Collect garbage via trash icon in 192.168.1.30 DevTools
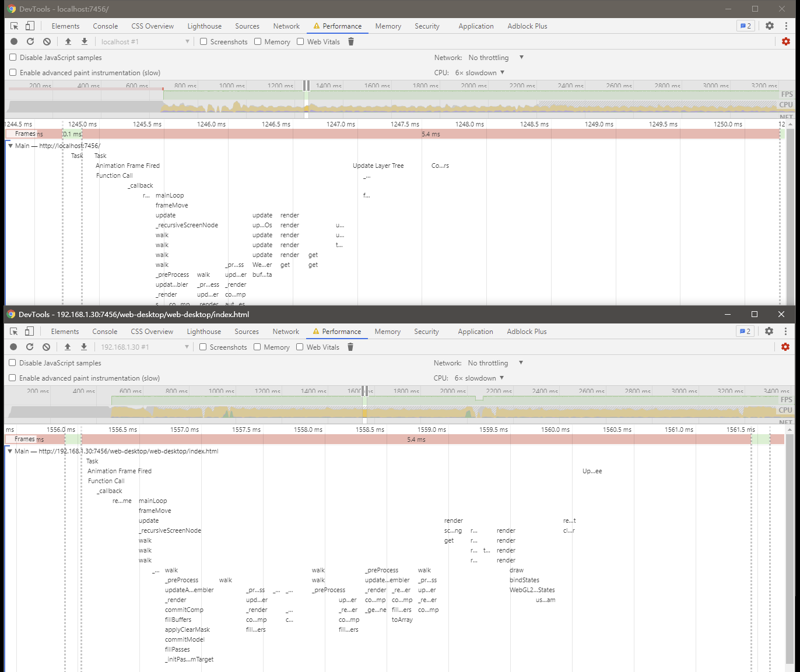Screen dimensions: 800x672 350,347
